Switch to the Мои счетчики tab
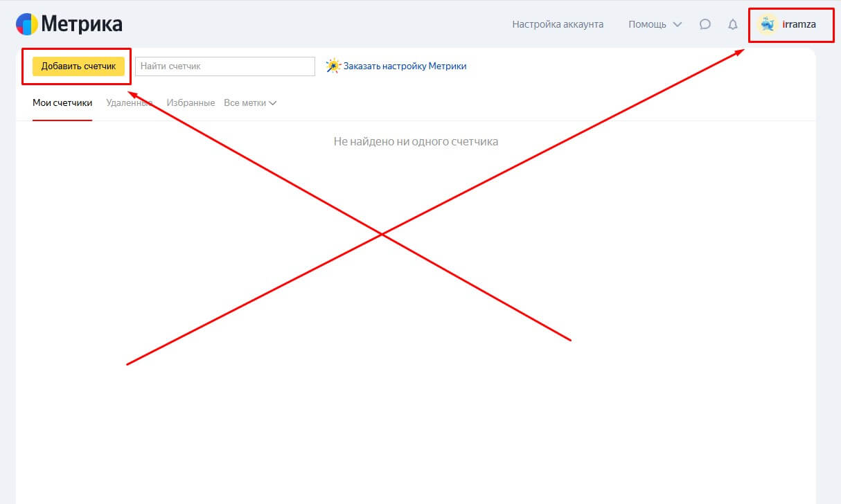841x504 pixels. click(62, 103)
